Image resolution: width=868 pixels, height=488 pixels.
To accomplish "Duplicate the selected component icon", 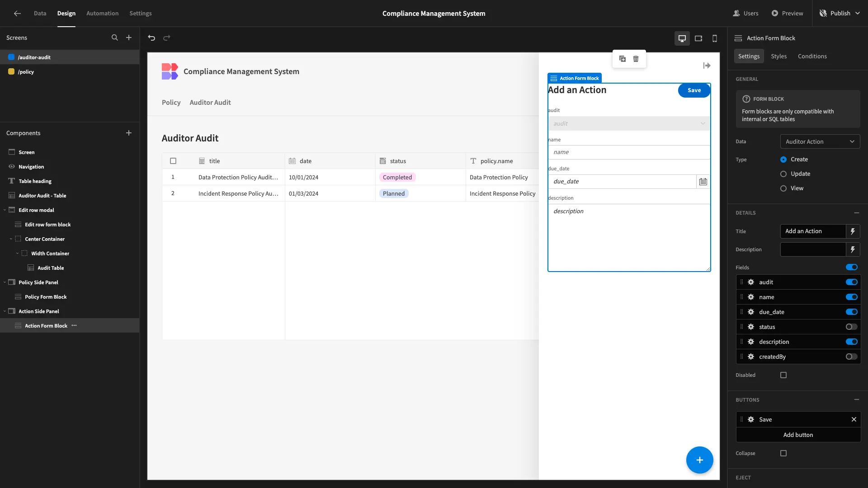I will click(x=623, y=59).
